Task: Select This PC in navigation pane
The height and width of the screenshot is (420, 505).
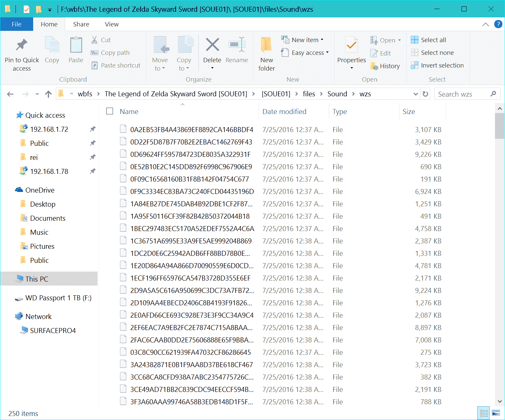Action: tap(49, 279)
